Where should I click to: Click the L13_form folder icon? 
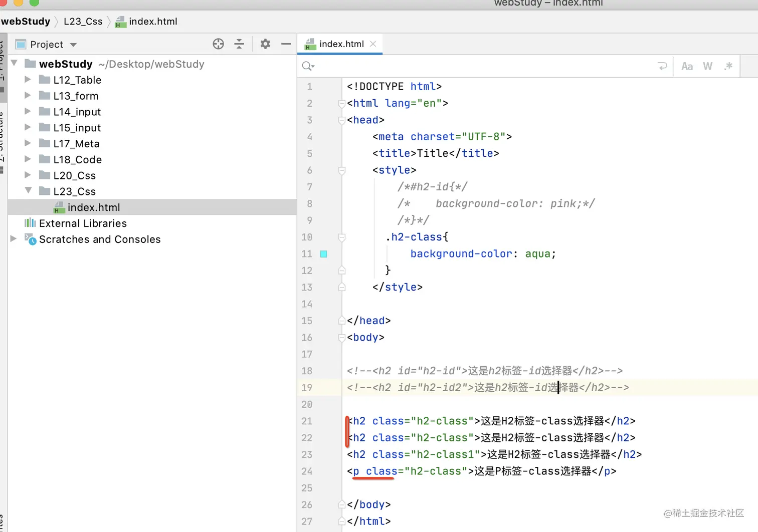45,95
